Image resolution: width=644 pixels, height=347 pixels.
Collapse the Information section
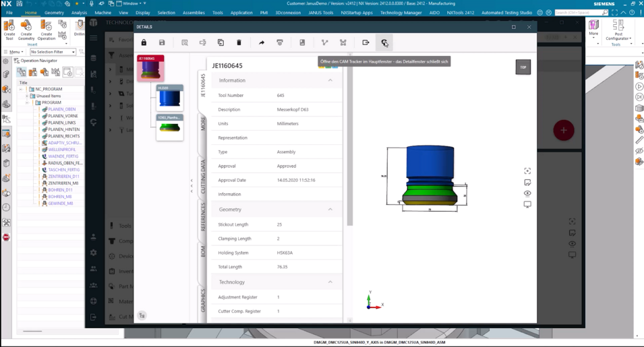(330, 80)
